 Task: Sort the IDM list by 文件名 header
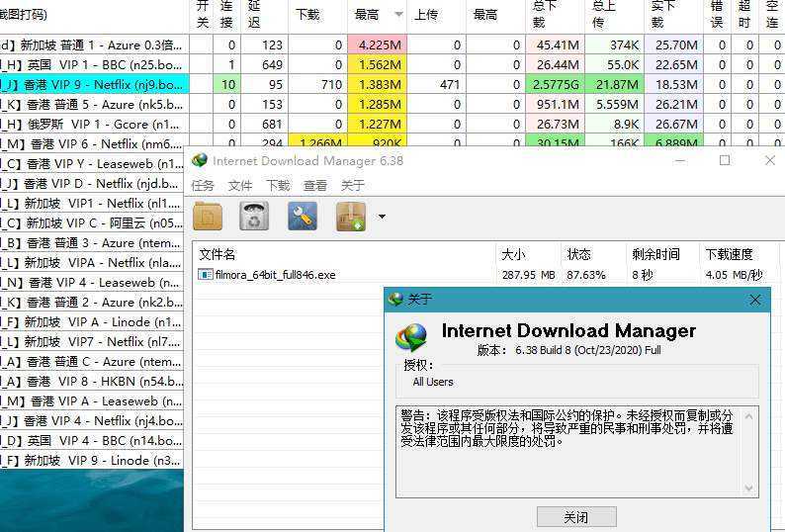click(344, 254)
